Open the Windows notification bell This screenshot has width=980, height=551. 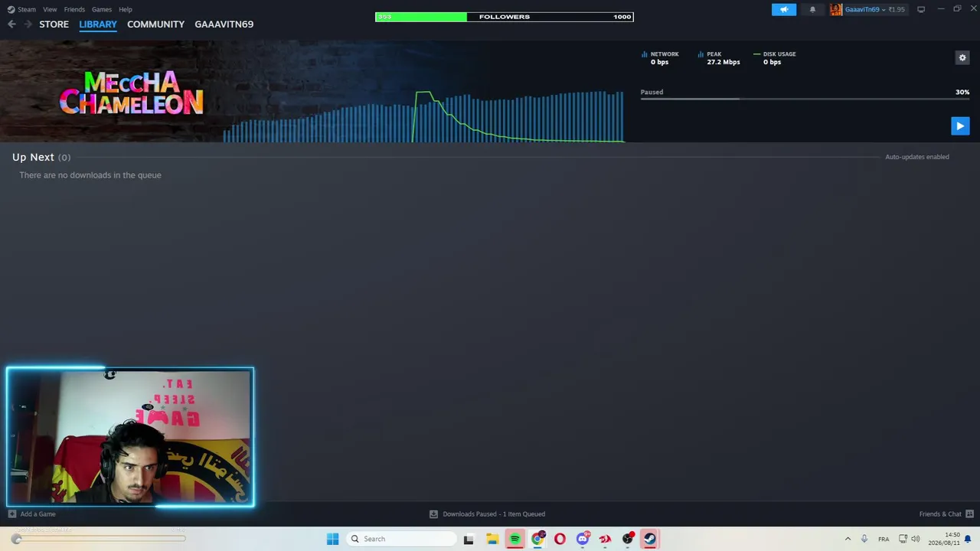[969, 539]
